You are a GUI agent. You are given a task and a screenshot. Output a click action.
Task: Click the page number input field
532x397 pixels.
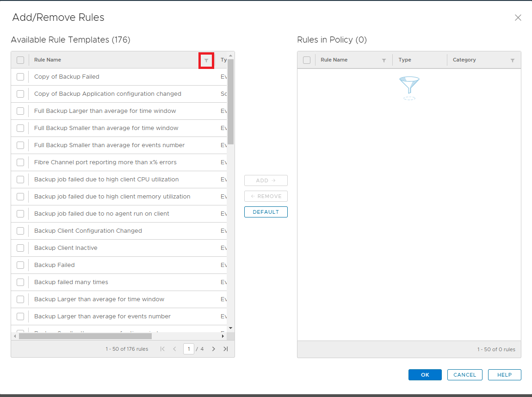coord(189,348)
